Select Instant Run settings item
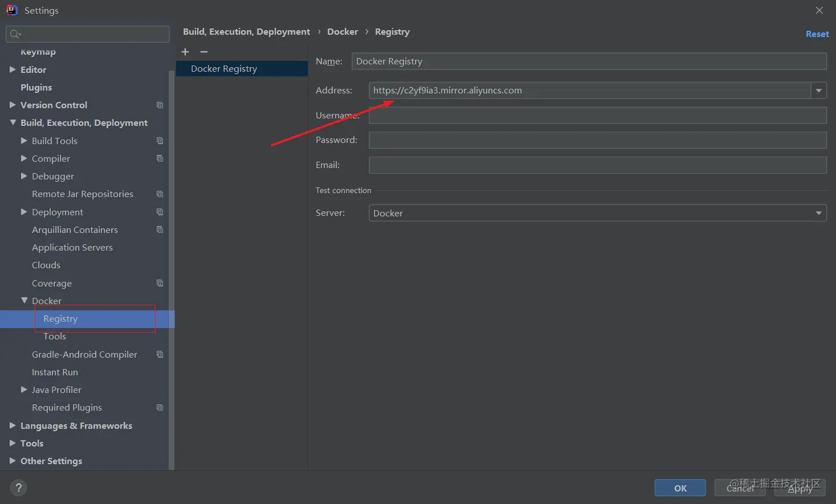 [55, 372]
